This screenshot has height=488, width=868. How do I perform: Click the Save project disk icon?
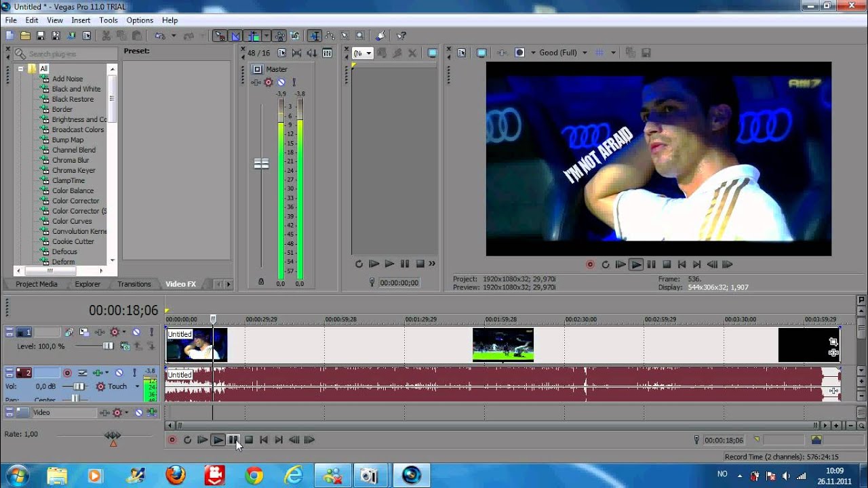pos(41,35)
